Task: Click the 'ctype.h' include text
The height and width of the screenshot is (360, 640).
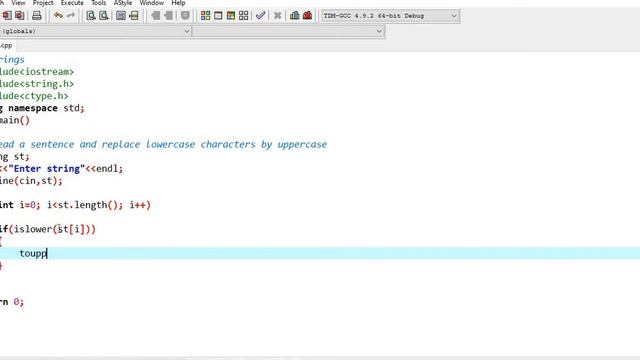Action: [x=44, y=96]
